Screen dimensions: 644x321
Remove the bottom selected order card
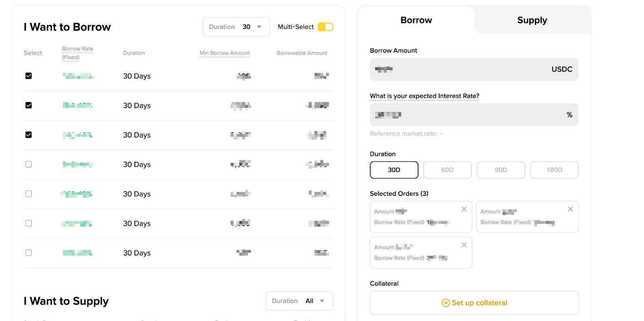pos(464,245)
